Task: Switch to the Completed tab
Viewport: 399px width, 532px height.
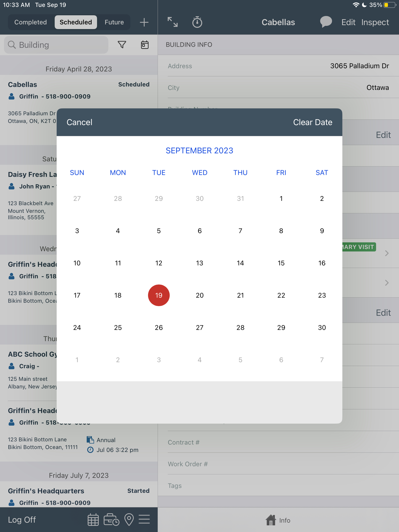Action: (x=31, y=22)
